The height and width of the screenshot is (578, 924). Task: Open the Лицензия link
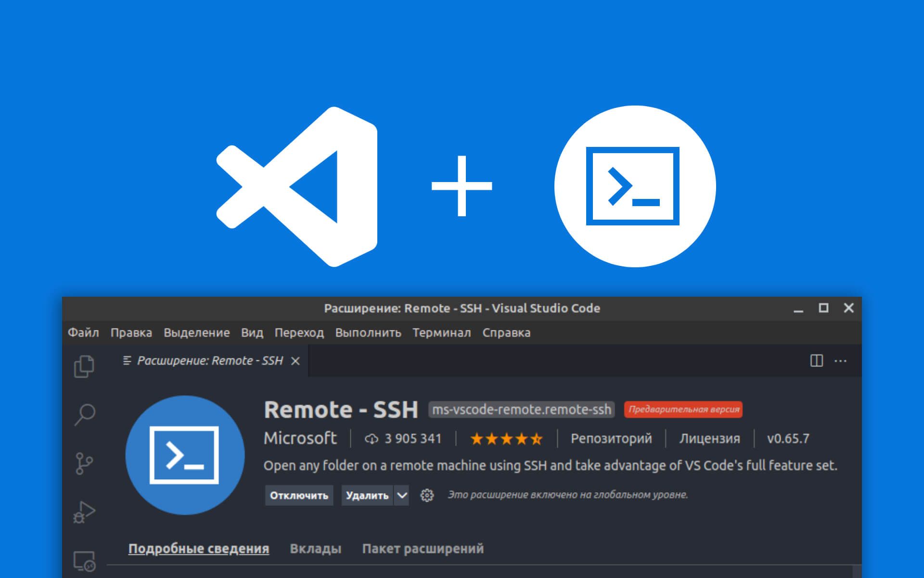coord(709,438)
